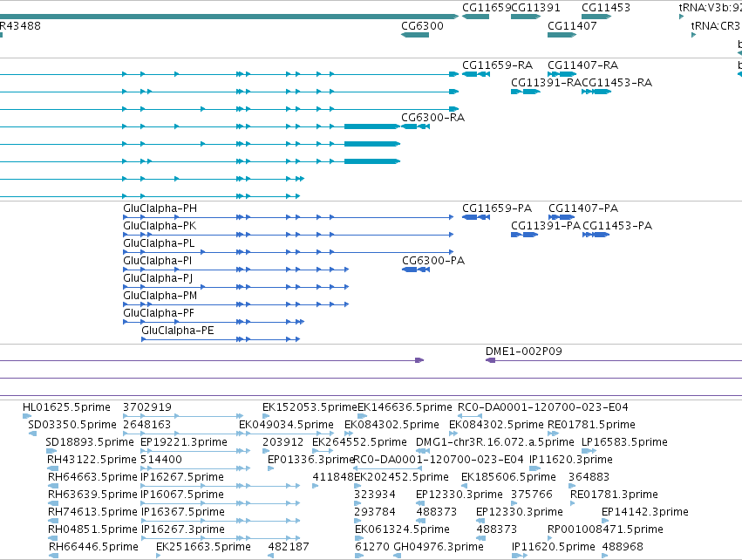Select EST EK146636.5prime

point(405,407)
